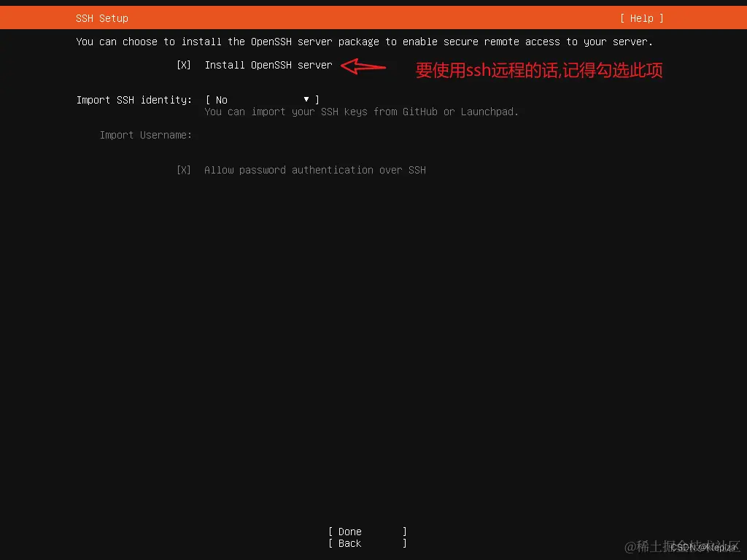Select the Back button
The height and width of the screenshot is (560, 747).
[368, 543]
